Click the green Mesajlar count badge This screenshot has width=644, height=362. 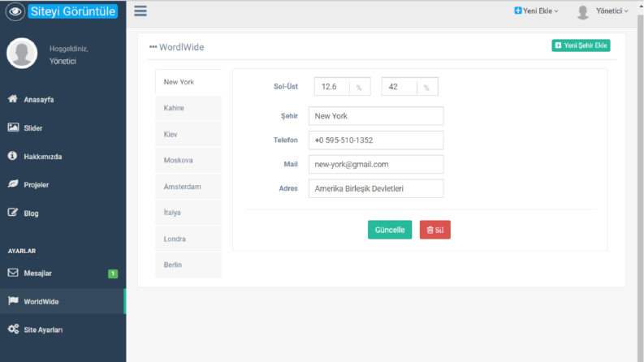point(113,274)
